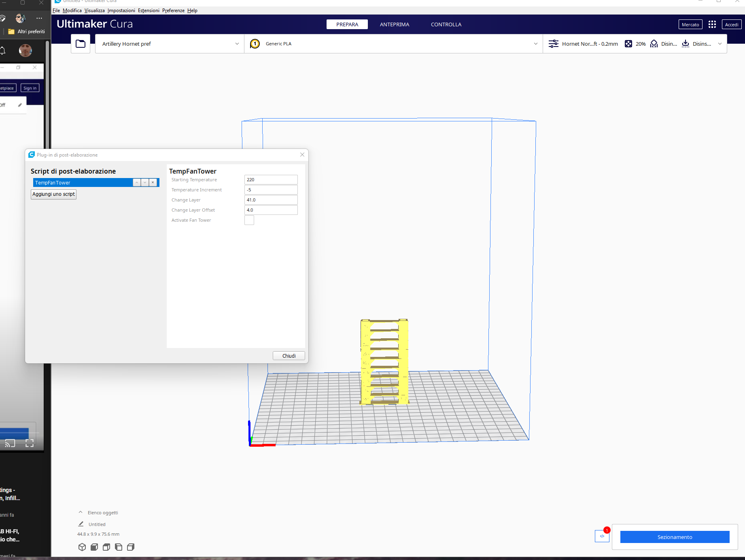This screenshot has width=745, height=560.
Task: Open the post-processing script badge icon
Action: pyautogui.click(x=602, y=536)
